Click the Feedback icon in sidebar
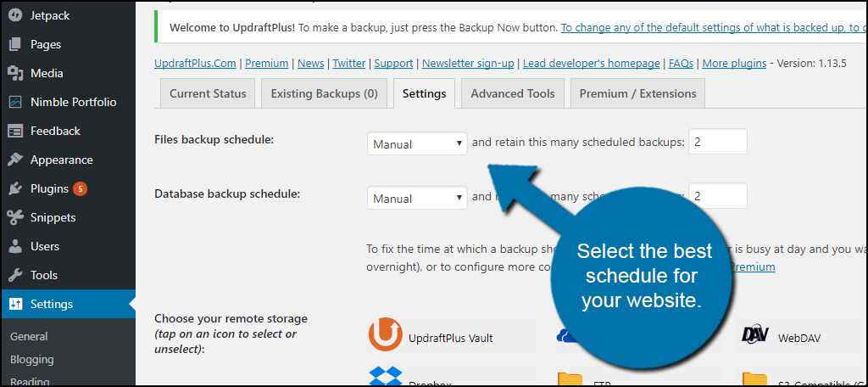This screenshot has width=868, height=387. (x=14, y=131)
